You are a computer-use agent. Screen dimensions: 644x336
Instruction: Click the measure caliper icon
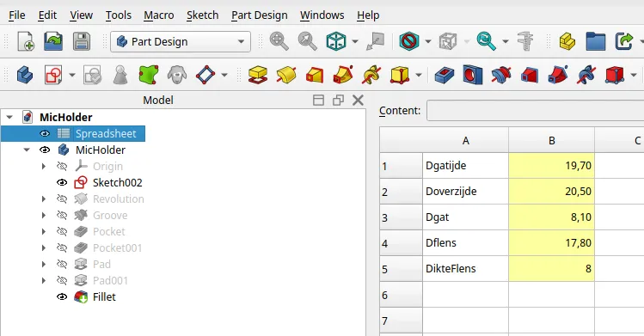pyautogui.click(x=525, y=41)
